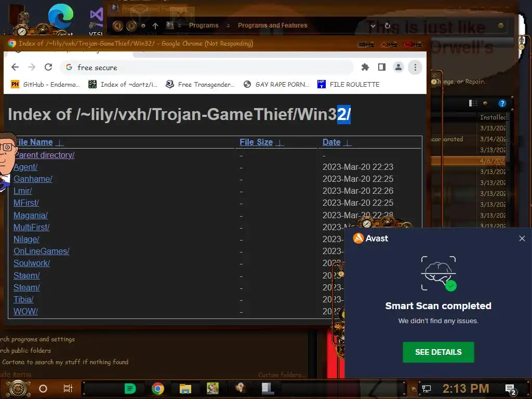Go to the Parent directory/ link
This screenshot has height=399, width=532.
pos(44,155)
